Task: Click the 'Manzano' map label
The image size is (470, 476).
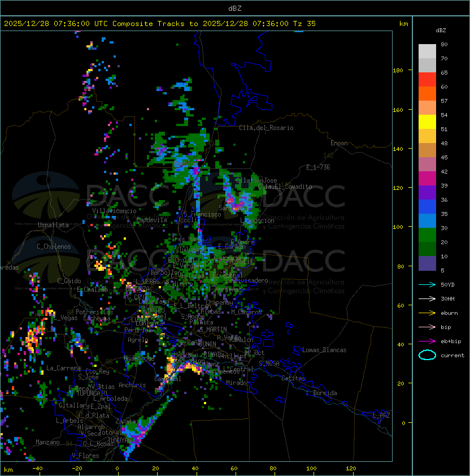Action: [x=47, y=442]
